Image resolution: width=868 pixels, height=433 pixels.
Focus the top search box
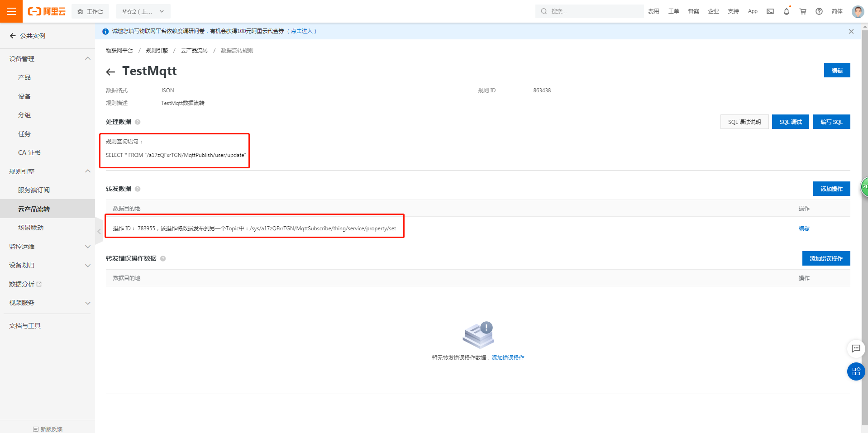tap(590, 11)
